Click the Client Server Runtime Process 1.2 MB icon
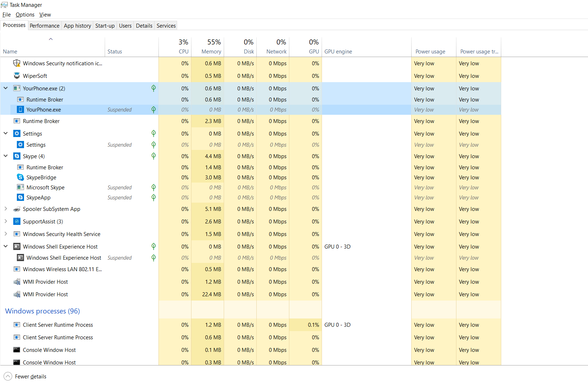The height and width of the screenshot is (387, 588). point(16,325)
